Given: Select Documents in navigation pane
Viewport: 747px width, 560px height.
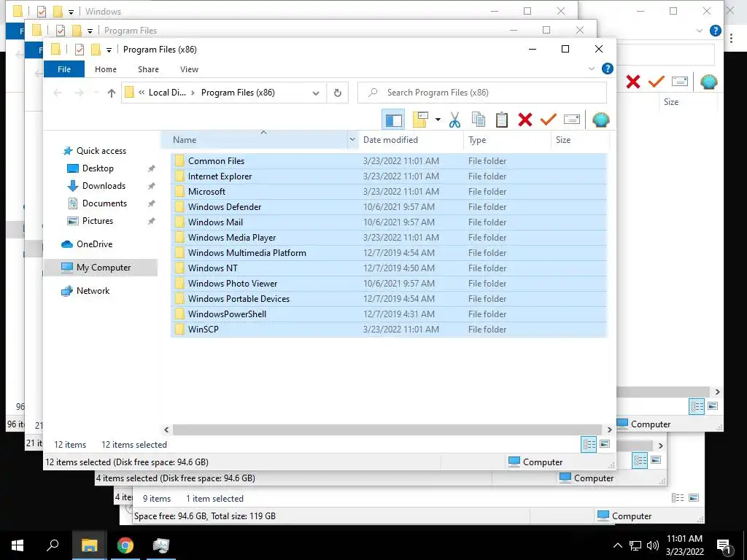Looking at the screenshot, I should click(x=104, y=203).
